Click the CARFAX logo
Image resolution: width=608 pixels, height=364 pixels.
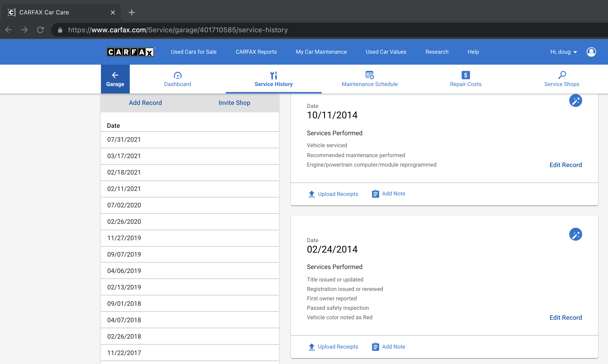coord(130,52)
